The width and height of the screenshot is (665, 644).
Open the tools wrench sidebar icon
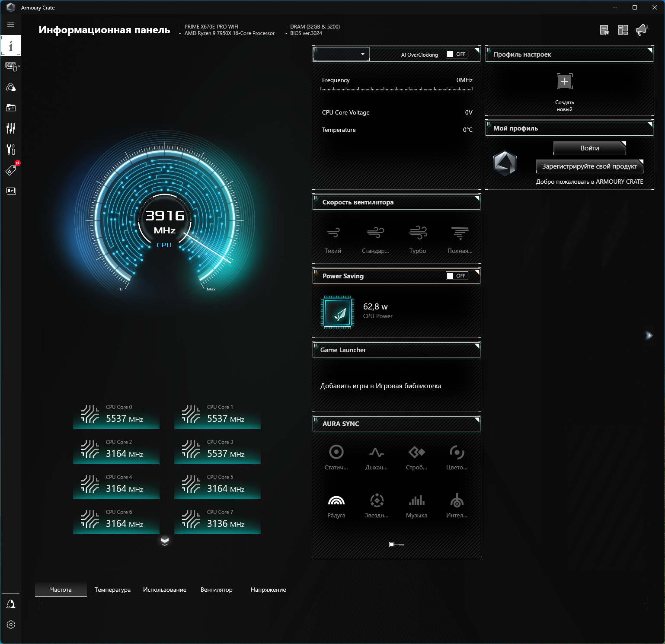[11, 149]
